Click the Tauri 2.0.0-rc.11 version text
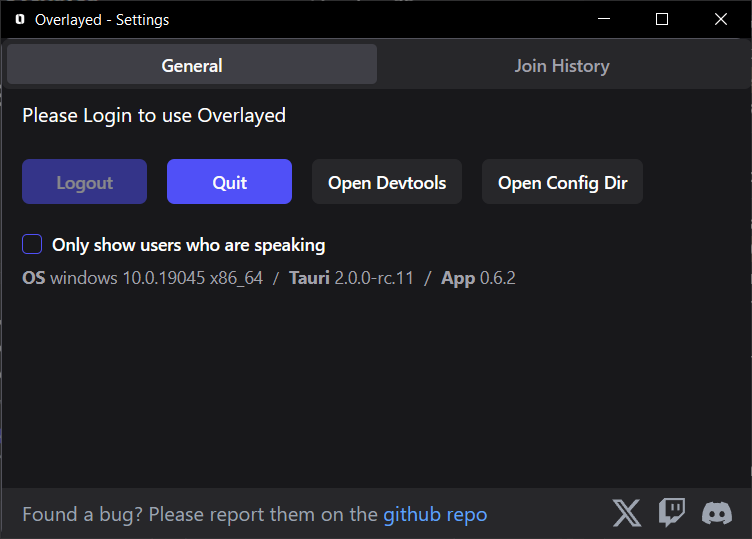This screenshot has width=752, height=539. coord(351,278)
